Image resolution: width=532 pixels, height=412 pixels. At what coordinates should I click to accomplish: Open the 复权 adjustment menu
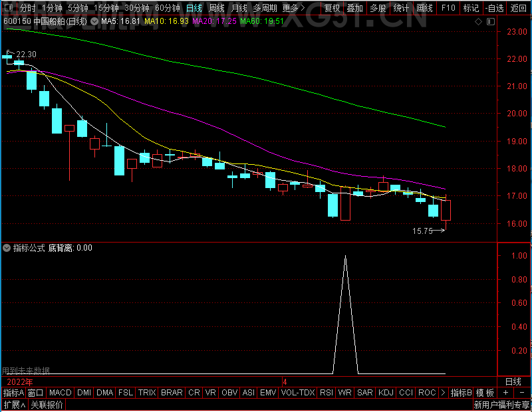point(332,8)
